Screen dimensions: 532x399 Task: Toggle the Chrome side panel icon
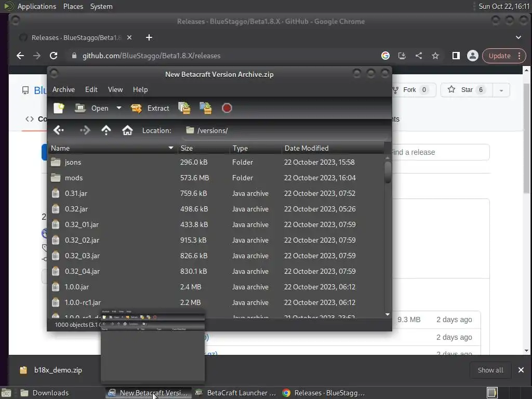[x=456, y=56]
